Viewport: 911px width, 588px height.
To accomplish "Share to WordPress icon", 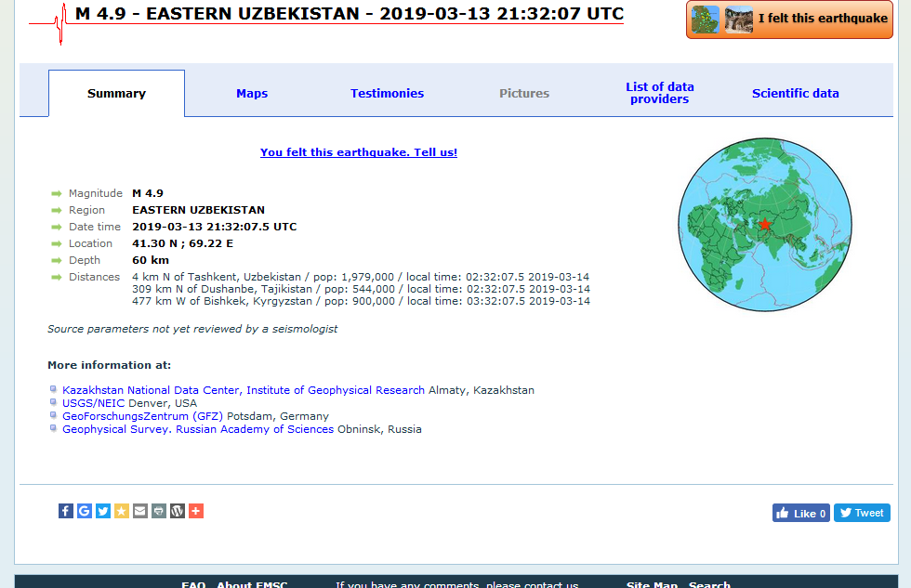I will point(178,511).
